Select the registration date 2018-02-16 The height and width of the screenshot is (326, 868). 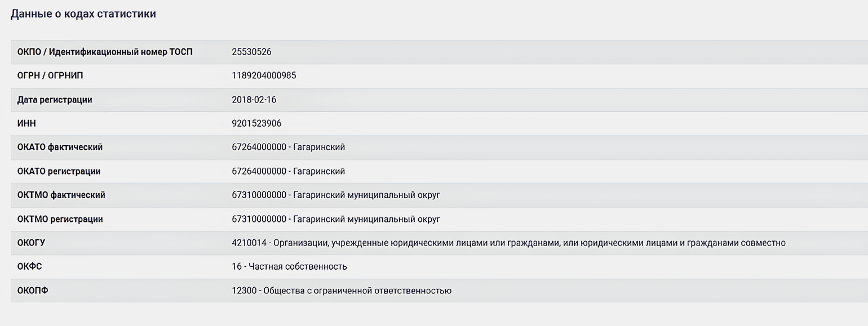pyautogui.click(x=254, y=100)
